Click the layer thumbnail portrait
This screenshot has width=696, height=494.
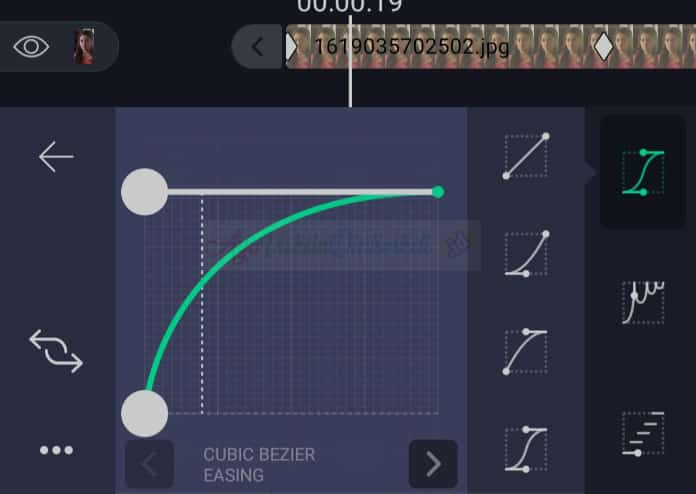(x=84, y=47)
